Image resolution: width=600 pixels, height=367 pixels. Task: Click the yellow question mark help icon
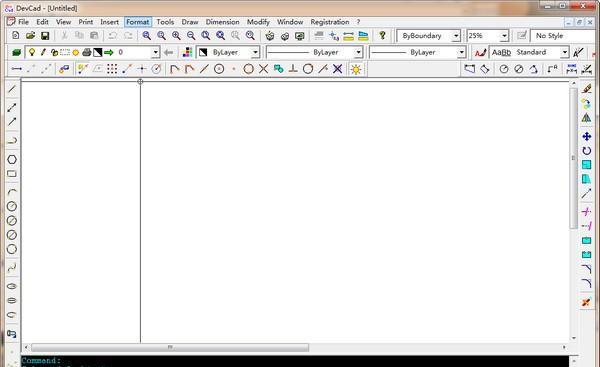click(x=382, y=36)
